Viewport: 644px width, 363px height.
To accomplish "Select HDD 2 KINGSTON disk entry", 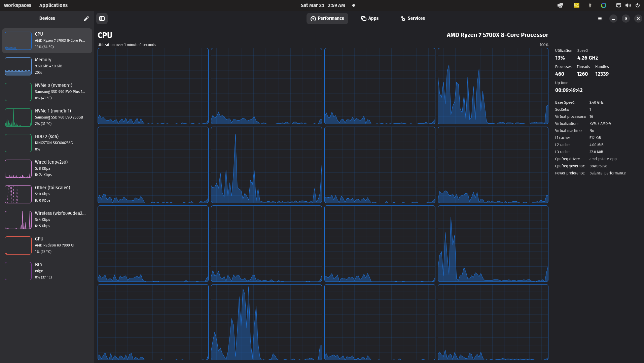I will 47,143.
